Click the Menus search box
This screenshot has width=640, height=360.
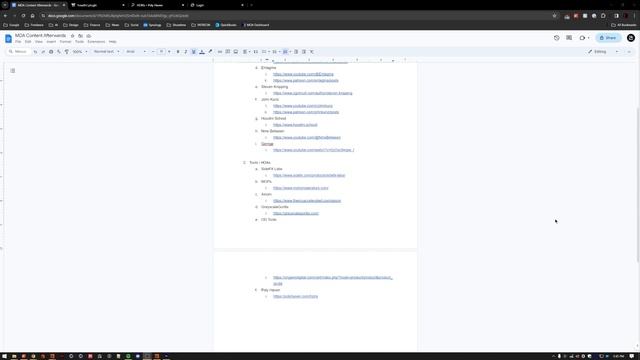tap(19, 52)
